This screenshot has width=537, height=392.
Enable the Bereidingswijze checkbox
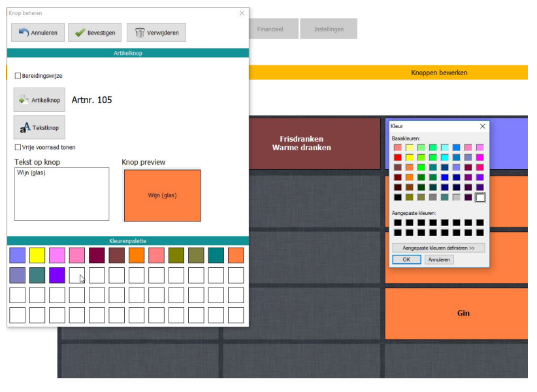(18, 76)
